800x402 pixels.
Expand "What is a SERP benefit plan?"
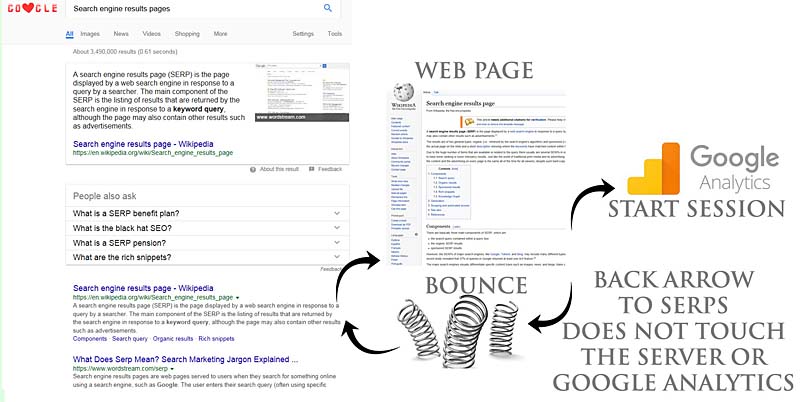207,213
